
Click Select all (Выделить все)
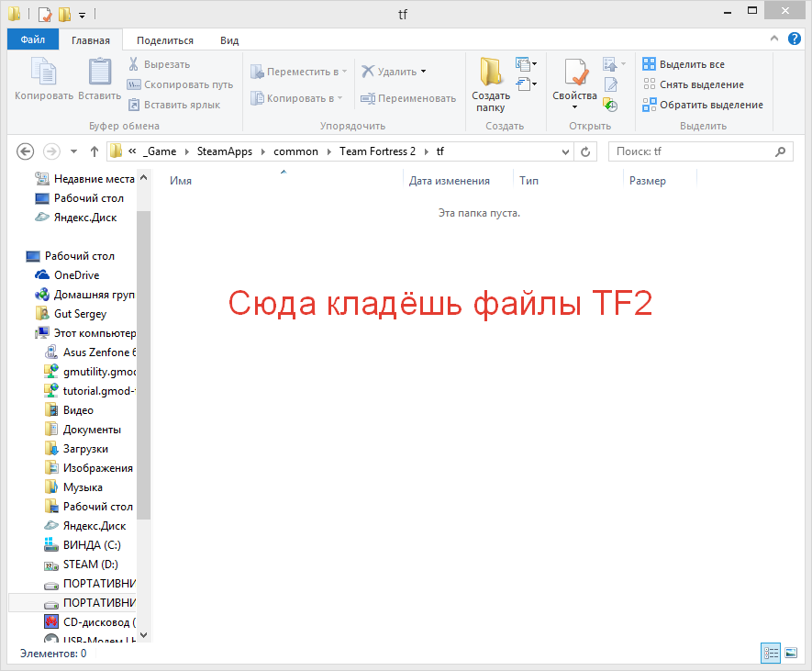click(x=684, y=64)
